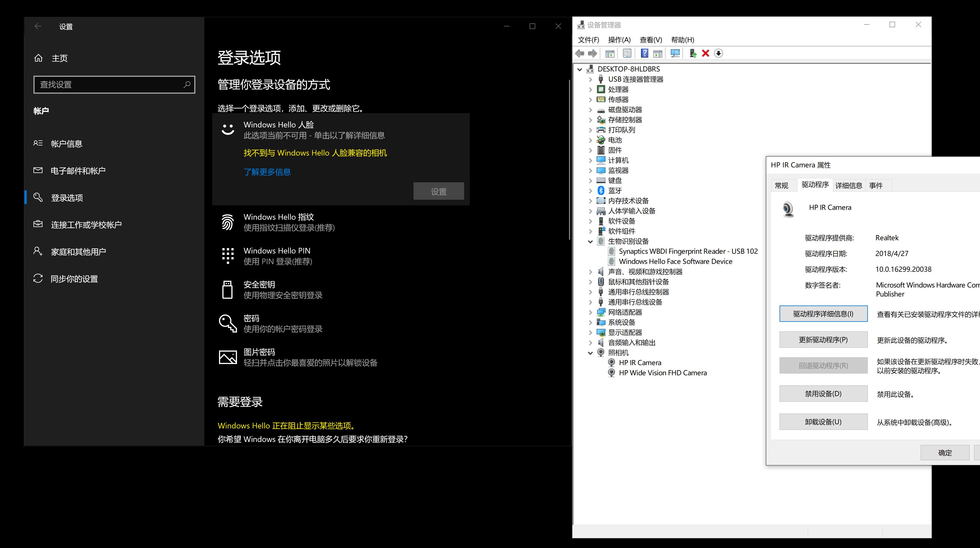Click inside the 查找设置 search field
The height and width of the screenshot is (548, 980).
click(114, 84)
